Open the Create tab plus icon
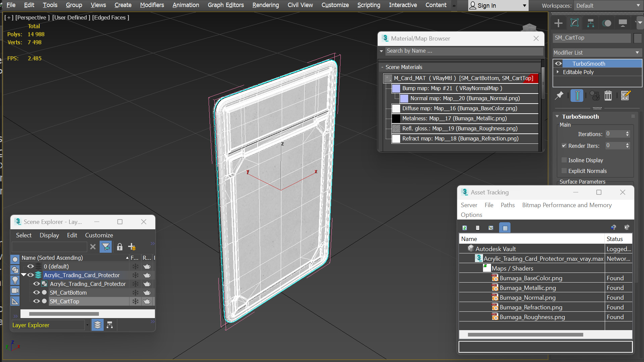This screenshot has height=362, width=644. click(558, 23)
